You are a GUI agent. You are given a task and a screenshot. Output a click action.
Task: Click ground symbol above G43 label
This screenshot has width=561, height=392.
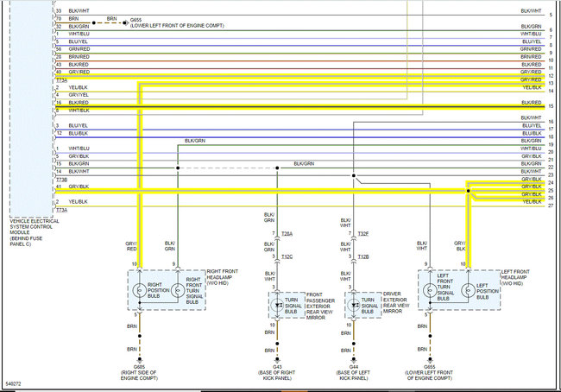(277, 360)
